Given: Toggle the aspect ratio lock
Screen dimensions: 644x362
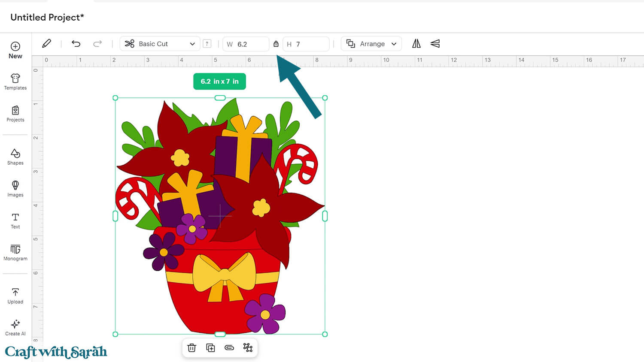Looking at the screenshot, I should pyautogui.click(x=276, y=44).
